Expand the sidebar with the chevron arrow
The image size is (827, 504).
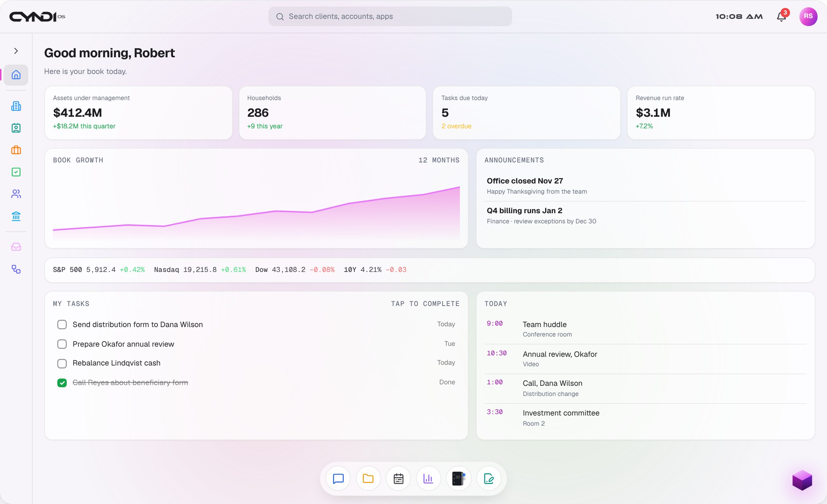pos(16,51)
